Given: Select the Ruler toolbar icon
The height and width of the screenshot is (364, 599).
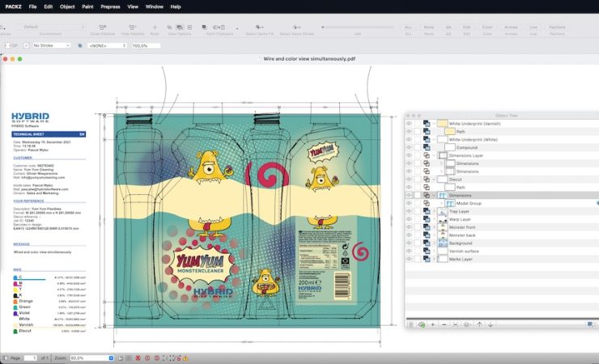Looking at the screenshot, I should [155, 28].
